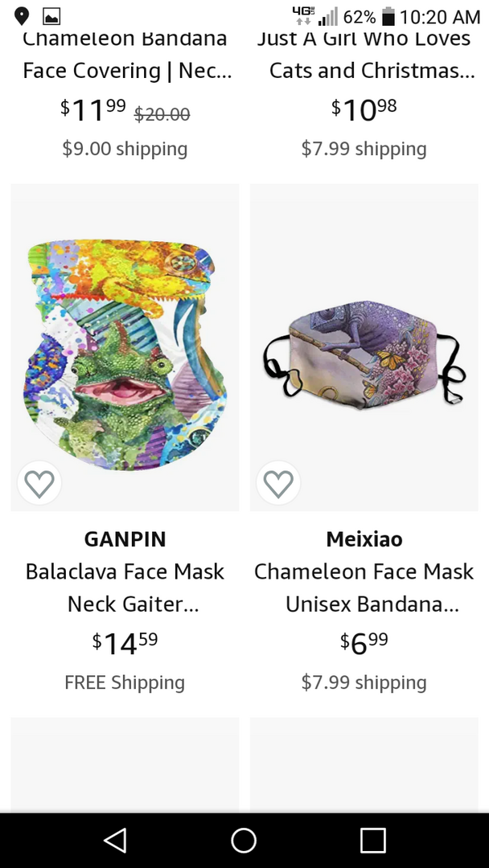Image resolution: width=489 pixels, height=868 pixels.
Task: Tap the $6.99 price on Meixiao mask
Action: point(364,643)
